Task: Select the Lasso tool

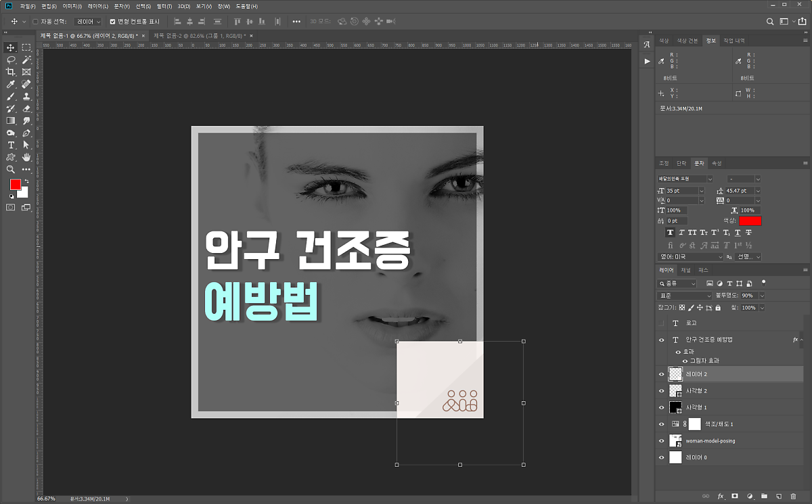Action: click(11, 60)
